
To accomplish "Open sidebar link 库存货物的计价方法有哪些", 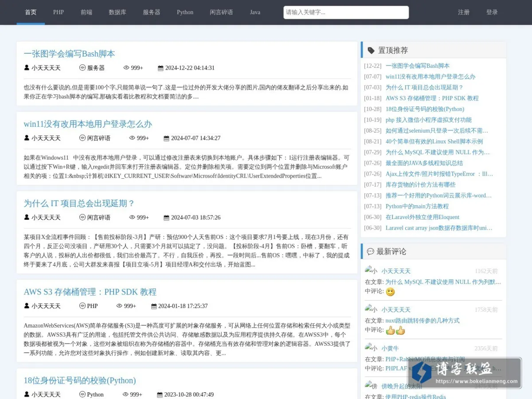I will tap(421, 184).
